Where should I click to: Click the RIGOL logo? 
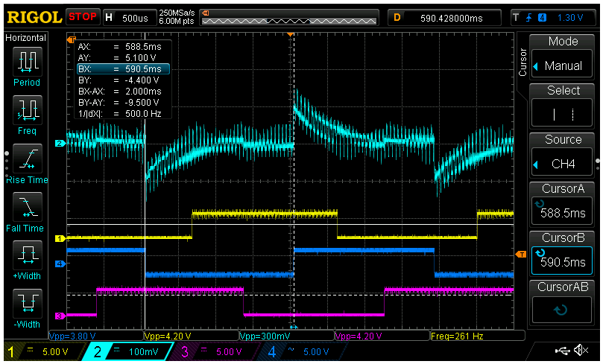34,17
